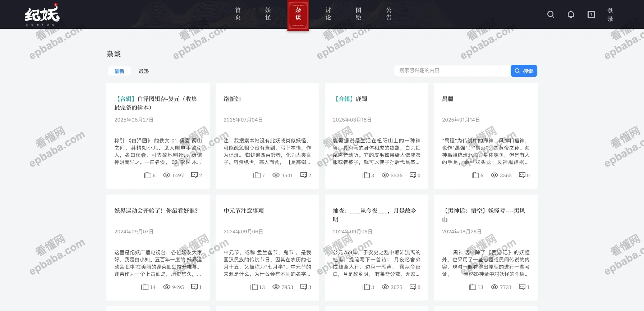Click 登录 to log in

[x=610, y=14]
